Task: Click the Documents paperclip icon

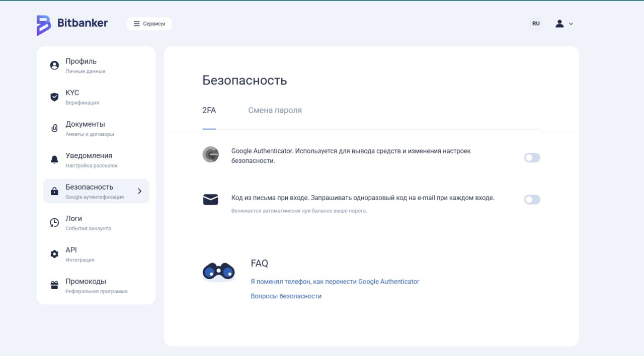Action: click(x=54, y=128)
